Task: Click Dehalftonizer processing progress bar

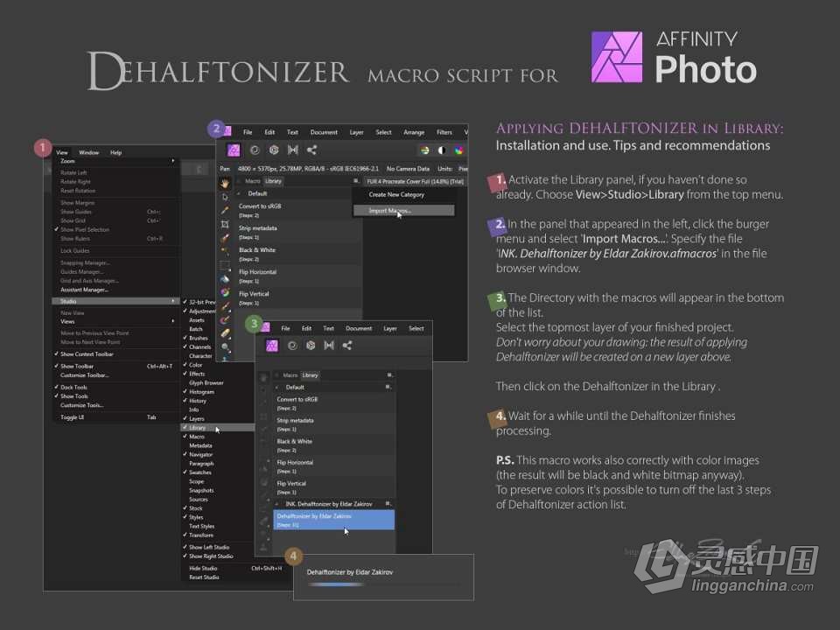Action: coord(383,584)
